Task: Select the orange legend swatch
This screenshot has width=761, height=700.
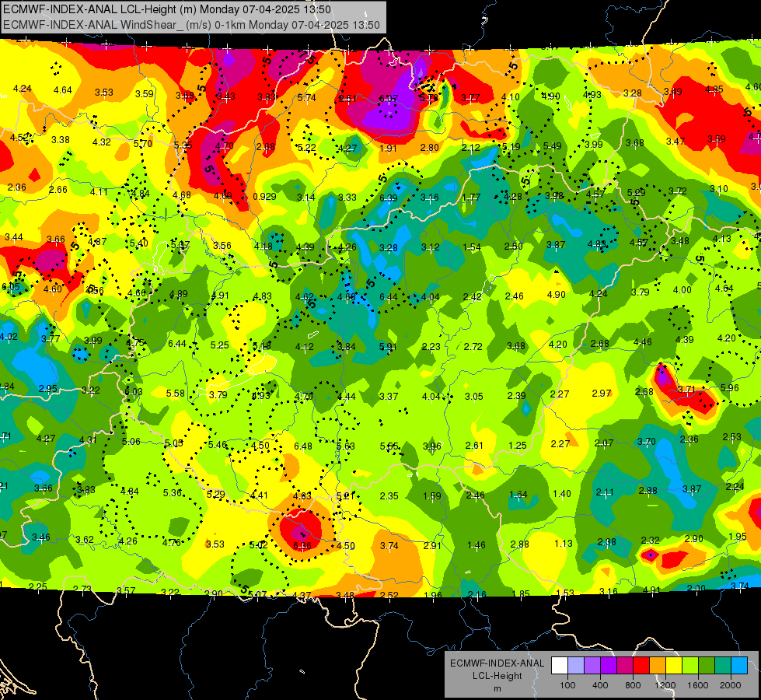Action: coord(658,665)
